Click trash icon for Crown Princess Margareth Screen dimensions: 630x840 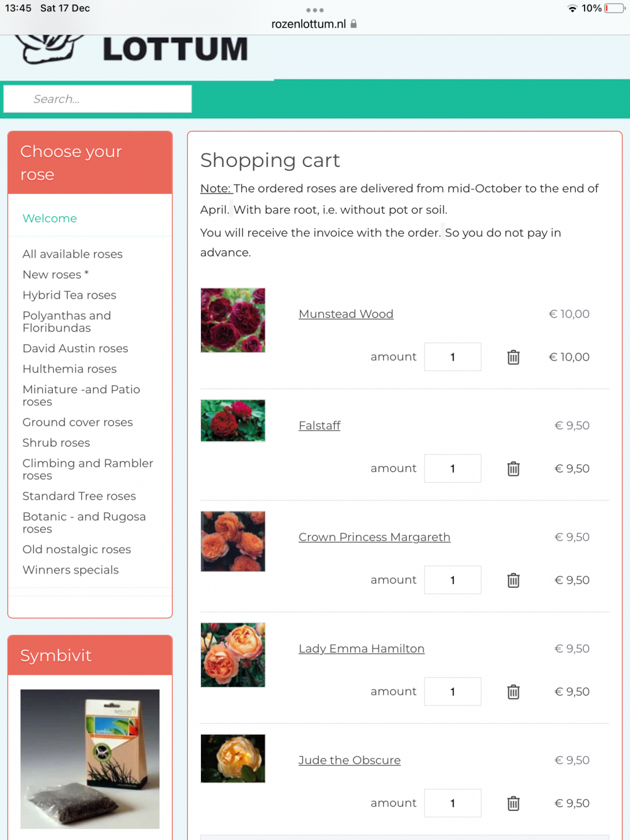[x=513, y=580]
